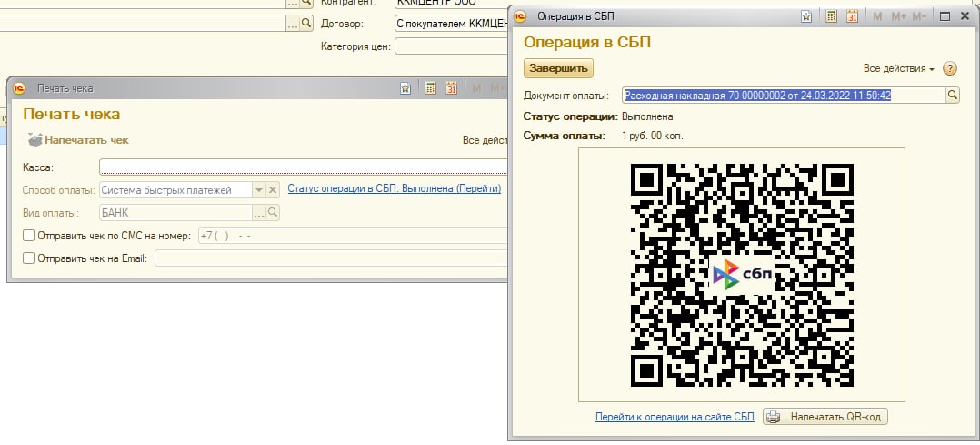Open help question mark in Операция в СБП

tap(949, 68)
